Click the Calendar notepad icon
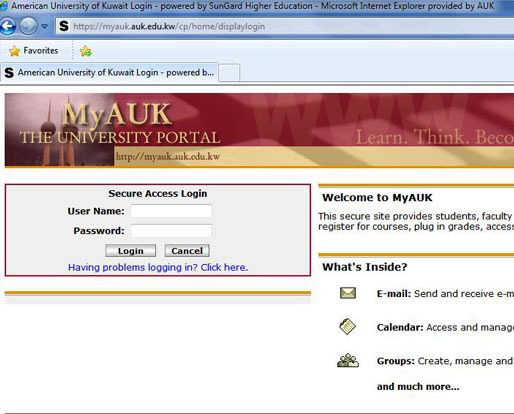This screenshot has height=414, width=514. click(347, 326)
